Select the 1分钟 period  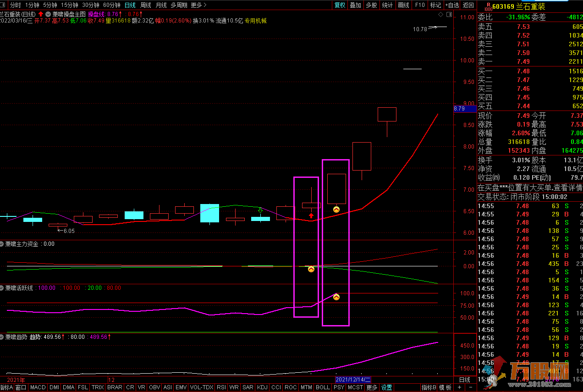click(32, 5)
